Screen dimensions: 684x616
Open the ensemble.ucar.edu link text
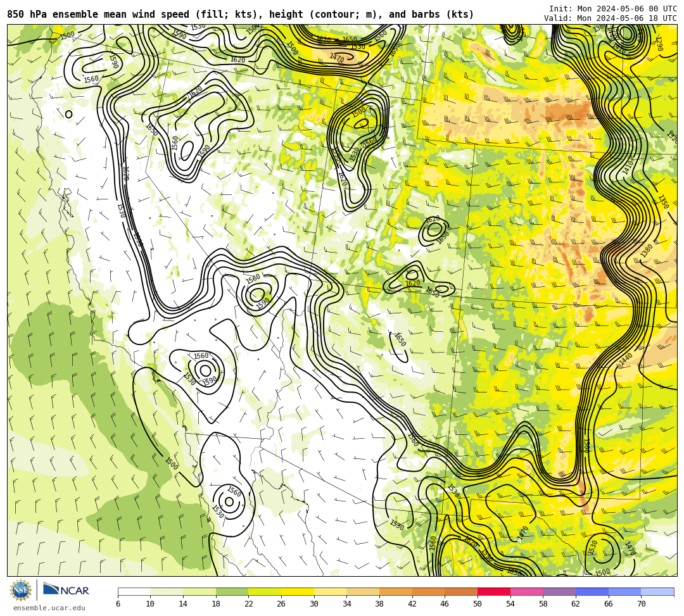(x=49, y=608)
